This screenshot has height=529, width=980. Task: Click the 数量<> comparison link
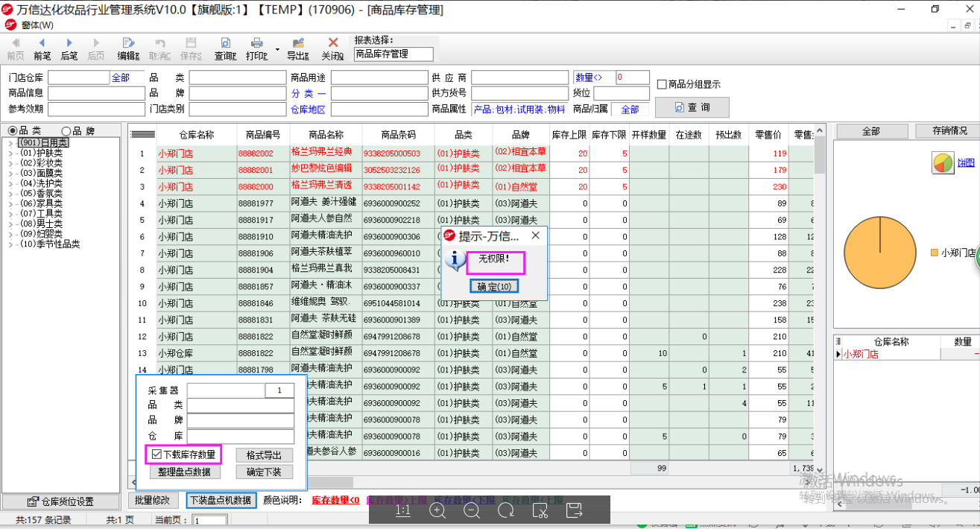click(589, 77)
